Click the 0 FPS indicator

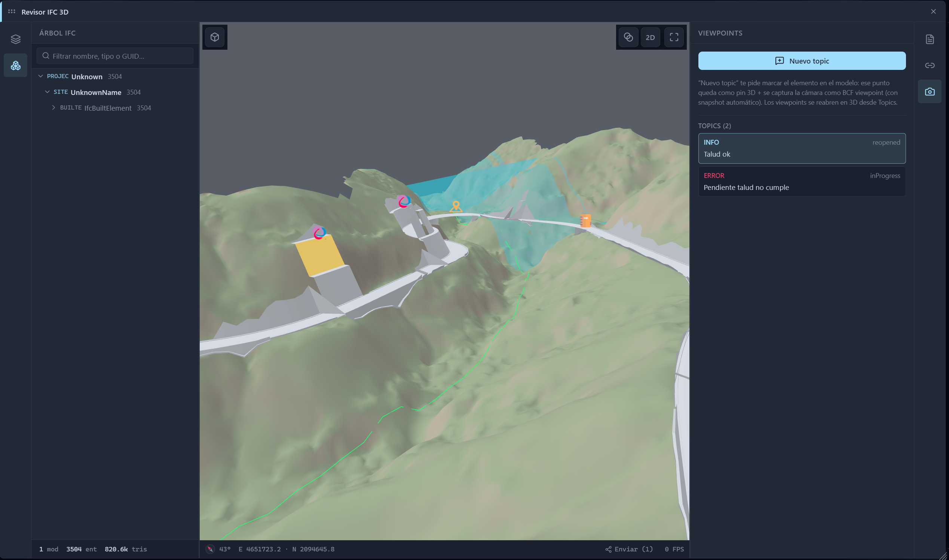pos(674,549)
